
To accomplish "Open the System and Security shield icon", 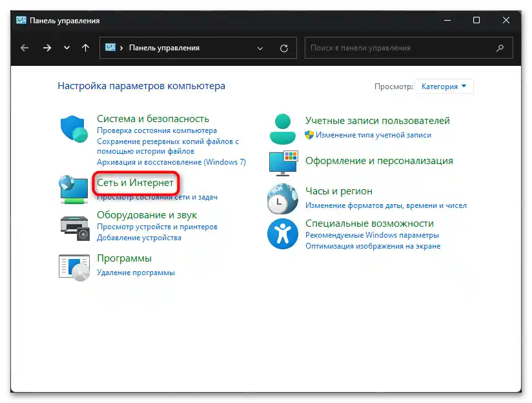I will 74,129.
